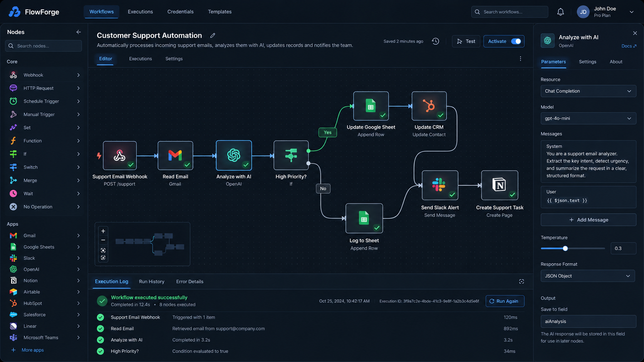The width and height of the screenshot is (644, 362).
Task: Open the Resource Chat Completion dropdown
Action: pos(588,91)
